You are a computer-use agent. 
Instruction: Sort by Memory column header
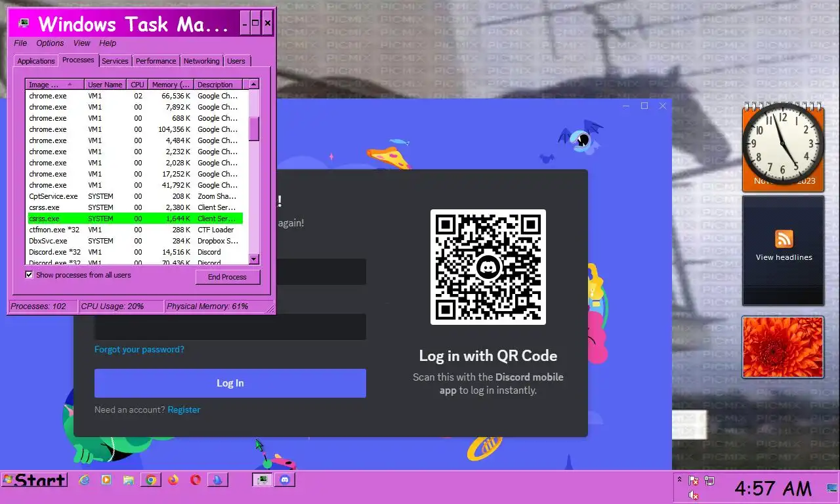[171, 85]
